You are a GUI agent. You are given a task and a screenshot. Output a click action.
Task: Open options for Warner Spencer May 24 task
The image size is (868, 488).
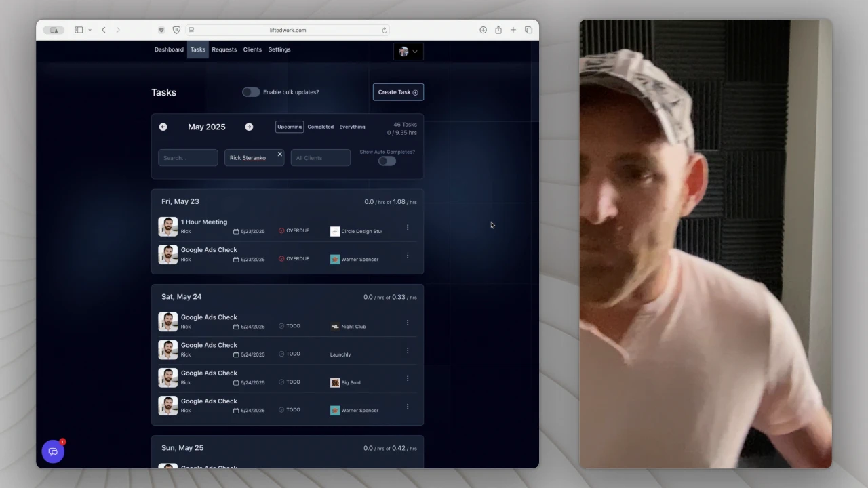pos(408,407)
